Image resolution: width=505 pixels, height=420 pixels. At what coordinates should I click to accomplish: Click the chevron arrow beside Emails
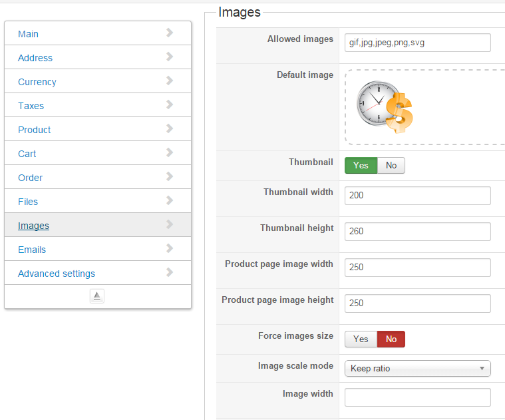point(170,248)
